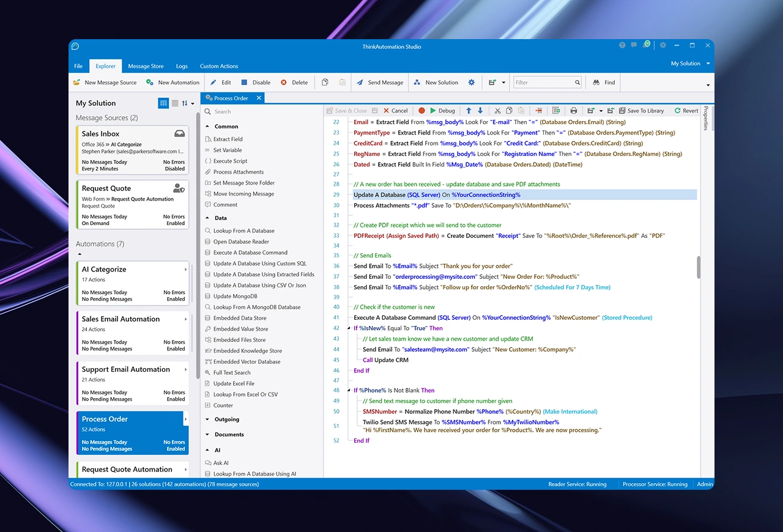Open the Message Store tab
Viewport: 783px width, 532px height.
click(x=146, y=66)
